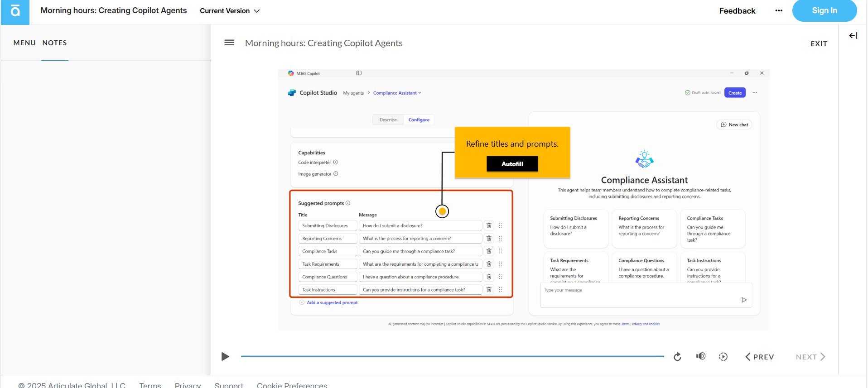Delete the Compliance Tasks prompt row
Viewport: 868px width, 388px height.
tap(489, 251)
